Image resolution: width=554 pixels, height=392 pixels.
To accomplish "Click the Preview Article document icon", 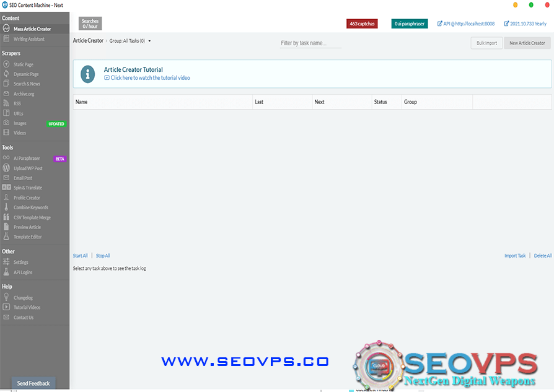I will click(x=6, y=227).
